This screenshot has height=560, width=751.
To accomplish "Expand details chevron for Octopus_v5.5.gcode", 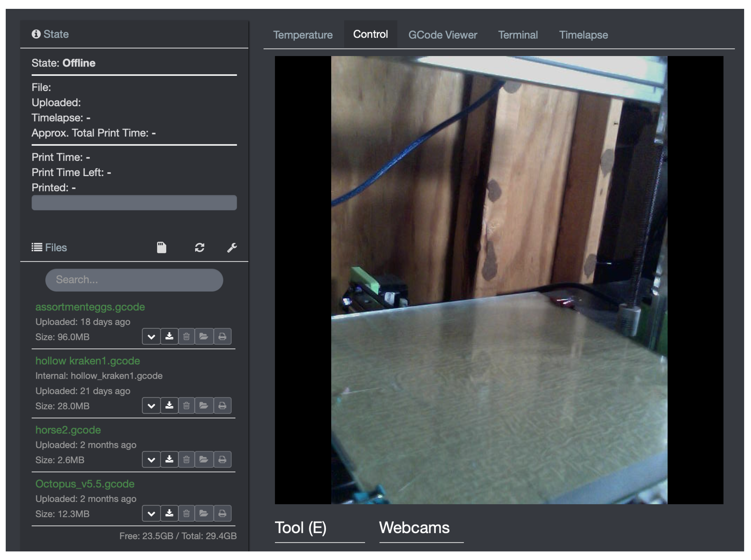I will 151,513.
